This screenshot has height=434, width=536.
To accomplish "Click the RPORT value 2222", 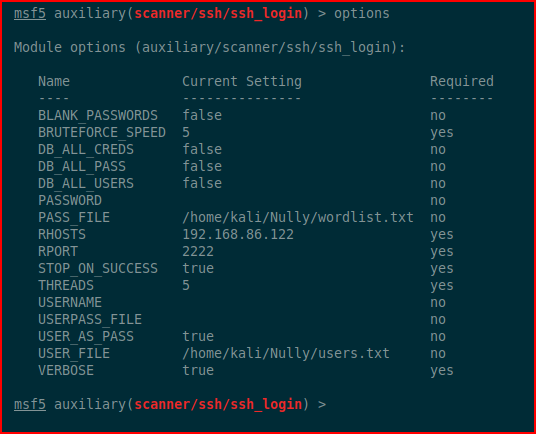I will (x=198, y=252).
